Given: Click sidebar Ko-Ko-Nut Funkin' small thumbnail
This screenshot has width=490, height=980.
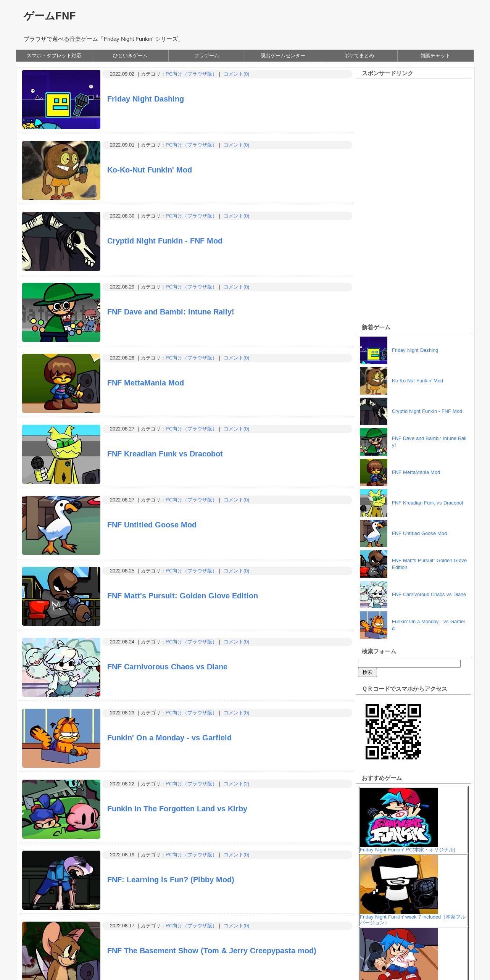Looking at the screenshot, I should [x=374, y=381].
